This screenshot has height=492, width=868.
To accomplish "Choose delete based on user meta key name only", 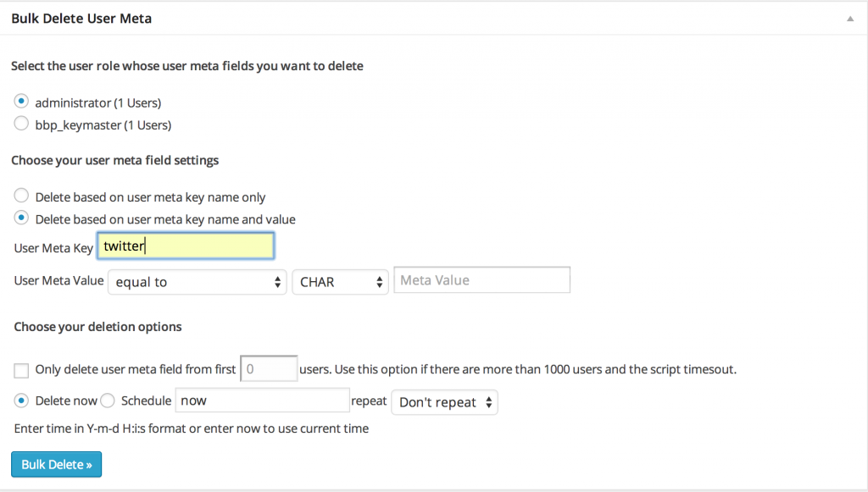I will coord(20,196).
